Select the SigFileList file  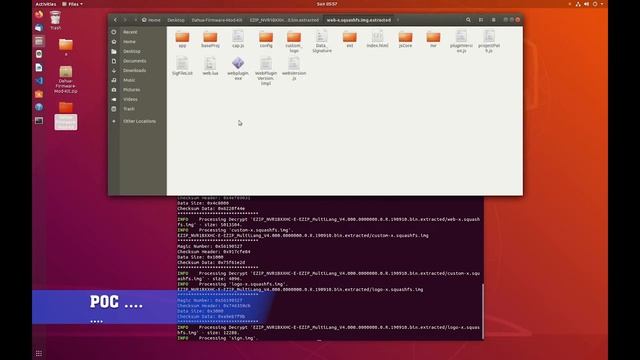(x=182, y=66)
